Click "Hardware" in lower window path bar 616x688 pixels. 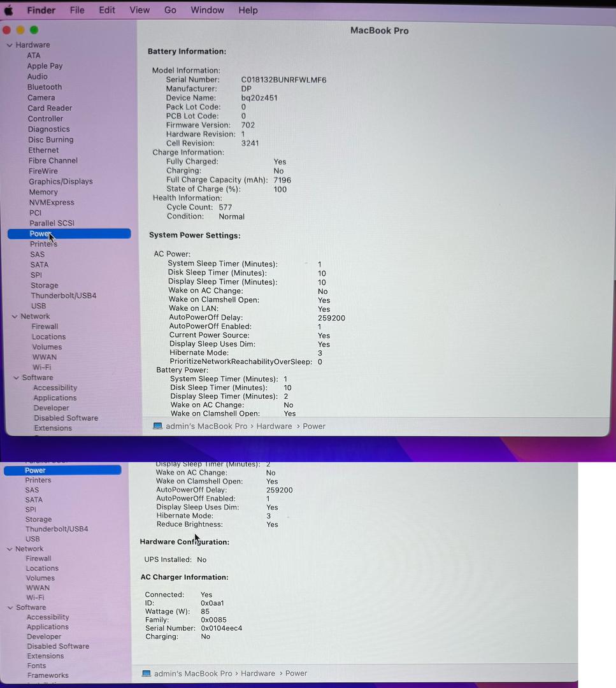258,673
